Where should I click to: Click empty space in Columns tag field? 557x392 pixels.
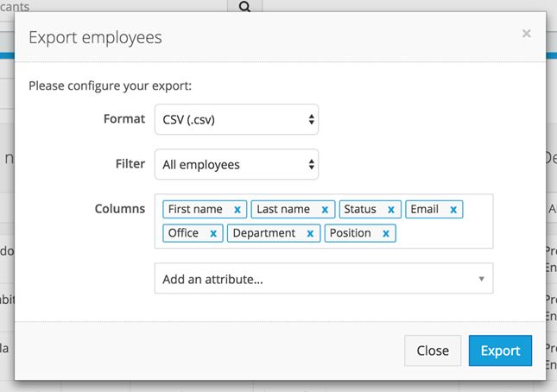[x=445, y=234]
